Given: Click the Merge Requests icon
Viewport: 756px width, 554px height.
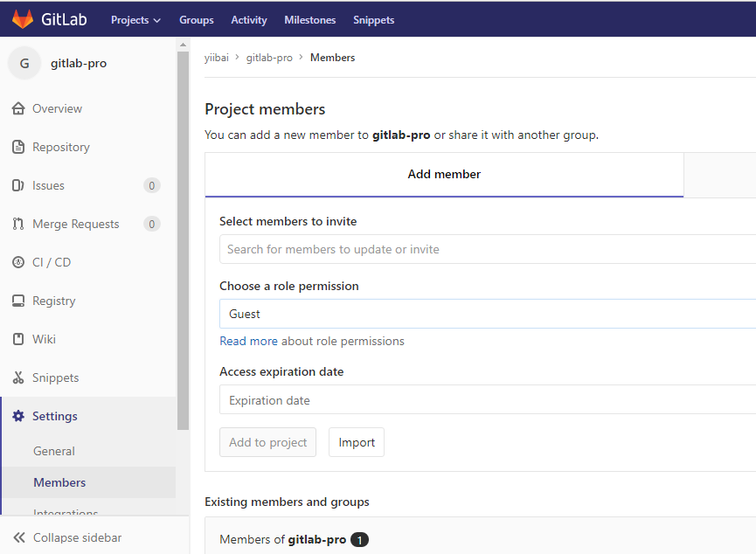Looking at the screenshot, I should point(17,224).
